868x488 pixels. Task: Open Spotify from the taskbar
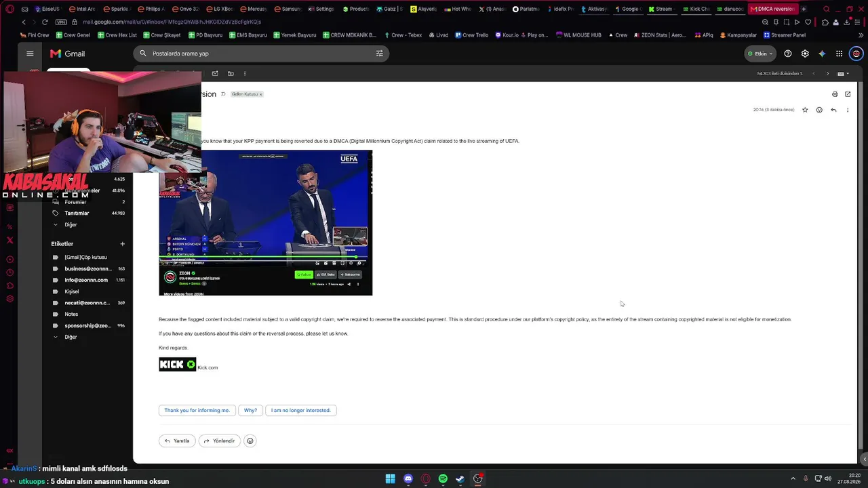coord(443,479)
